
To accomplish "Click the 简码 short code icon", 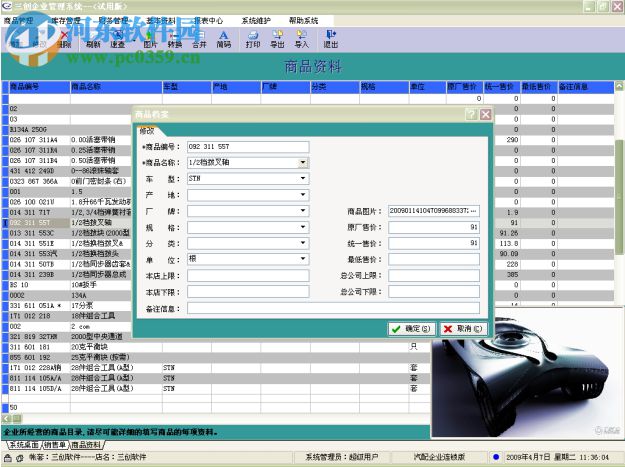I will 224,39.
